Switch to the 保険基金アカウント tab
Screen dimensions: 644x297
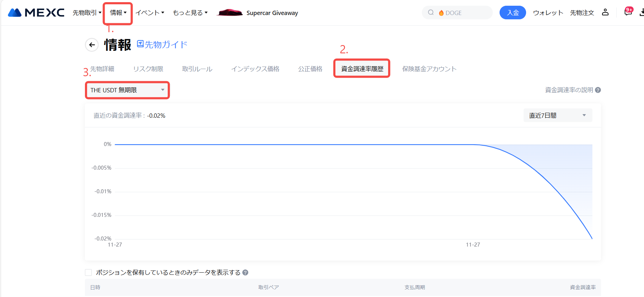coord(429,69)
